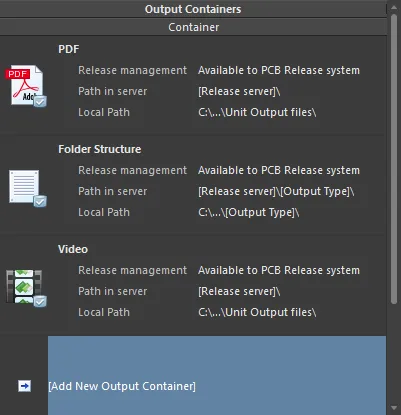Toggle the checkmark badge on Folder Structure icon
Screen dimensions: 401x415
point(40,201)
